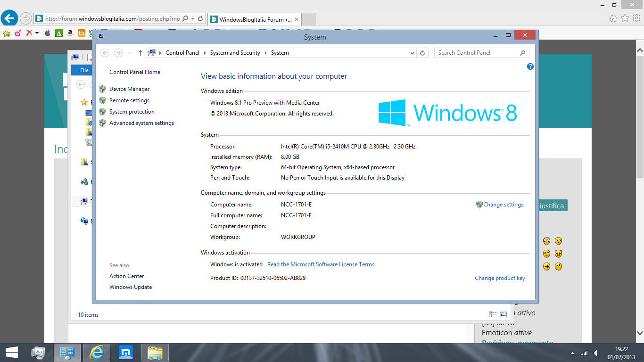The image size is (644, 362).
Task: Click the Amazon favorite icon
Action: click(70, 33)
